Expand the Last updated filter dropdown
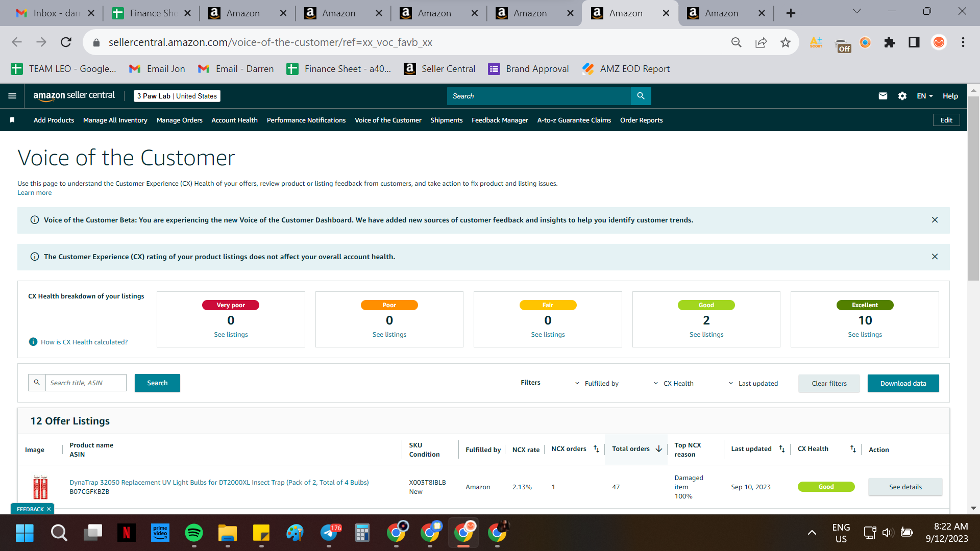Image resolution: width=980 pixels, height=551 pixels. [753, 383]
